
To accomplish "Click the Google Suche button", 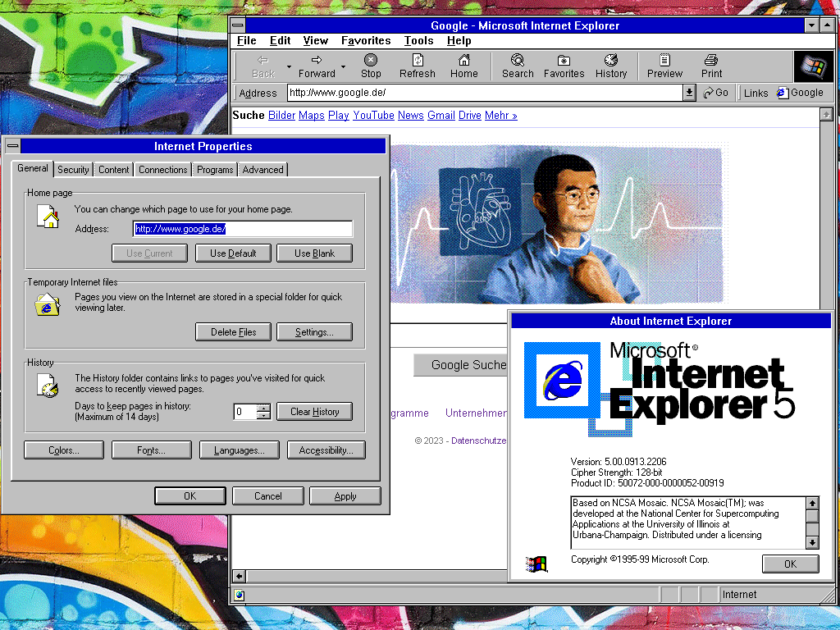I will pyautogui.click(x=461, y=365).
